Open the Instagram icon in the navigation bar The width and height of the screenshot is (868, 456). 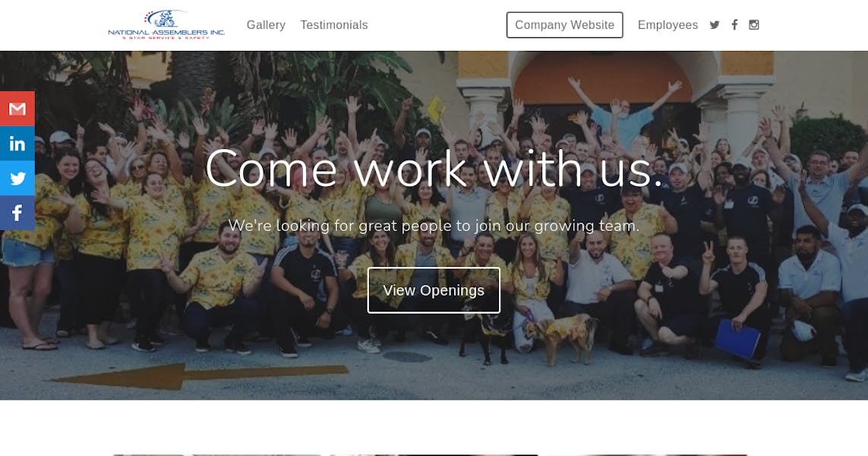pyautogui.click(x=754, y=25)
